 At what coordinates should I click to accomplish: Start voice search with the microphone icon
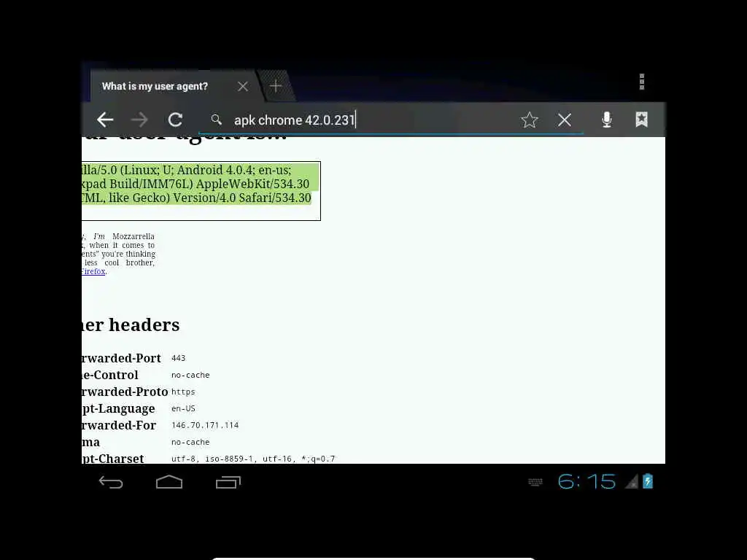(x=606, y=120)
